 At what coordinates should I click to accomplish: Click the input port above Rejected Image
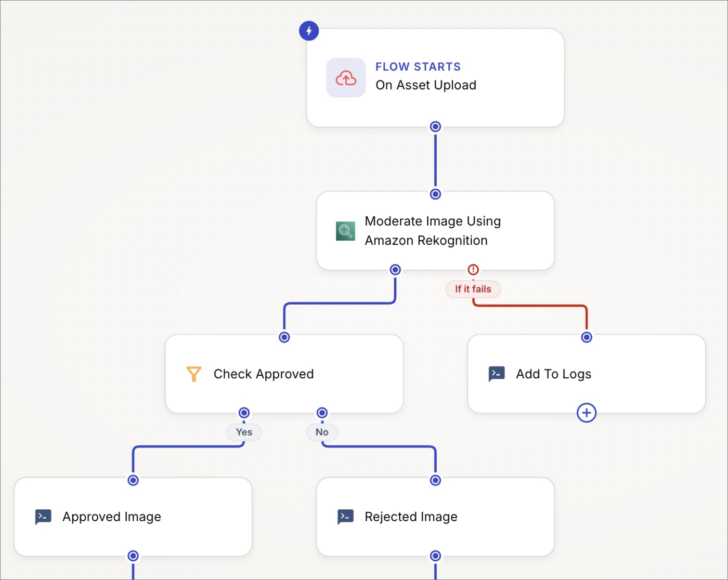click(x=435, y=480)
